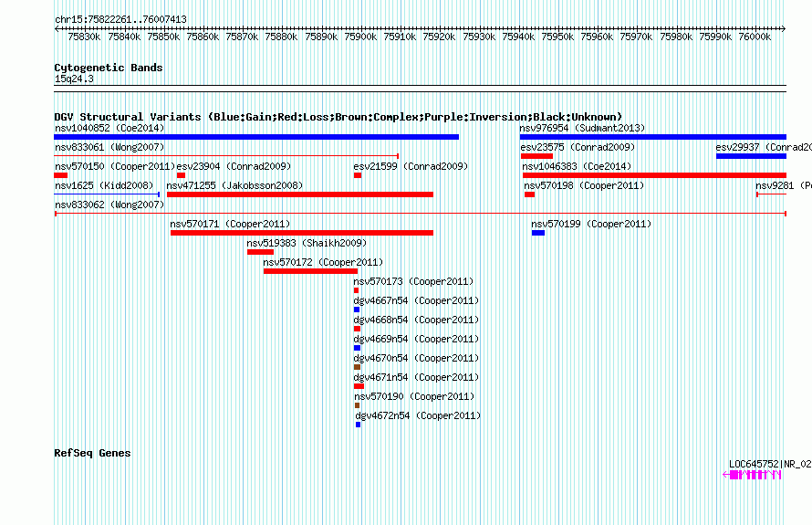Click the nsv570199 (Cooper2011) blue block
Viewport: 812px width, 525px height.
(538, 233)
